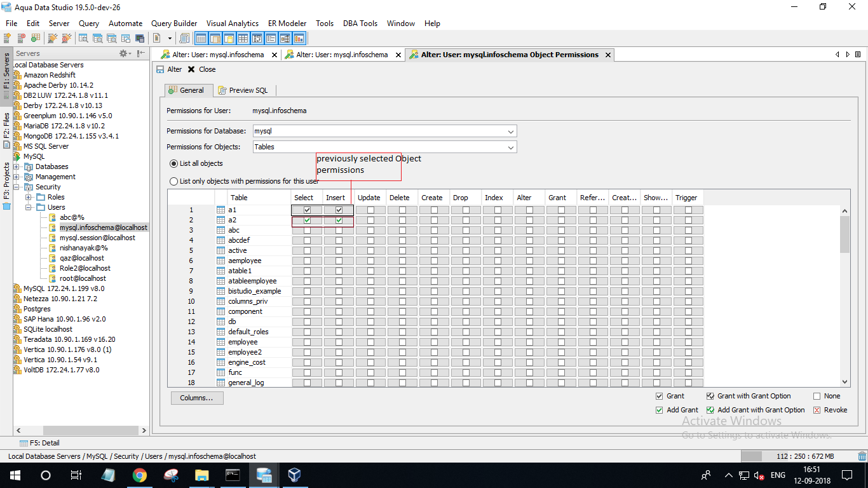Open the Visual Analytics menu
Viewport: 868px width, 488px height.
[x=233, y=23]
